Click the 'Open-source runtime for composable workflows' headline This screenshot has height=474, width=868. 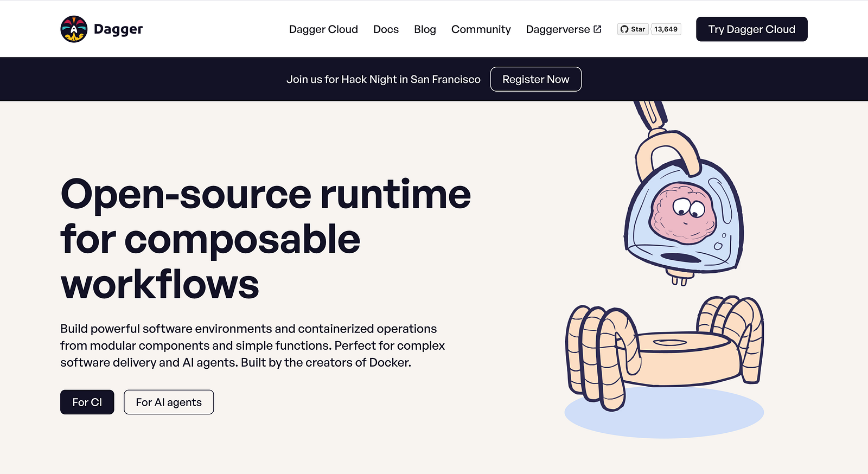tap(266, 239)
